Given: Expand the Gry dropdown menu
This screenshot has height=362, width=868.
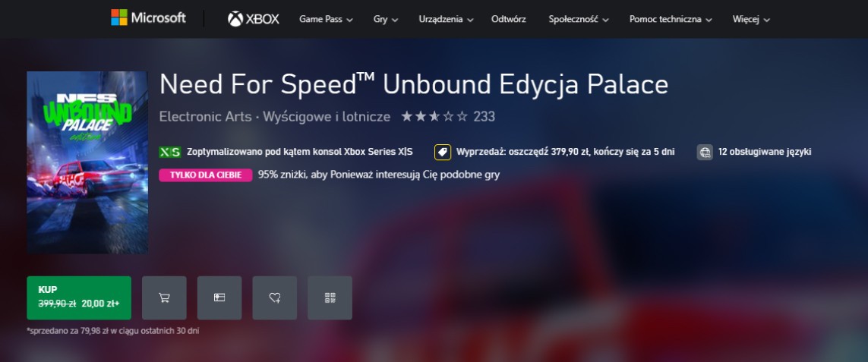Looking at the screenshot, I should (386, 20).
